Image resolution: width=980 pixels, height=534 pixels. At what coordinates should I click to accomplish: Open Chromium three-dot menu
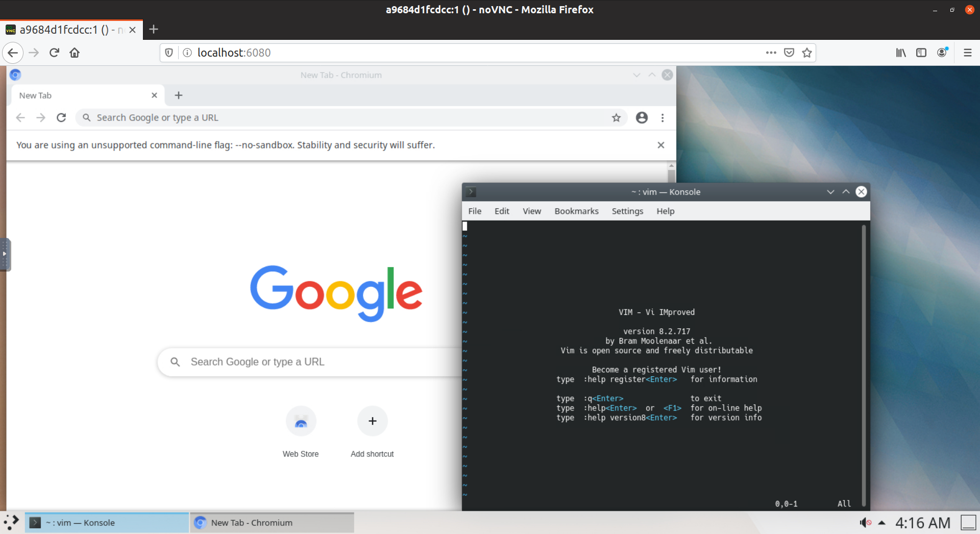(x=663, y=118)
